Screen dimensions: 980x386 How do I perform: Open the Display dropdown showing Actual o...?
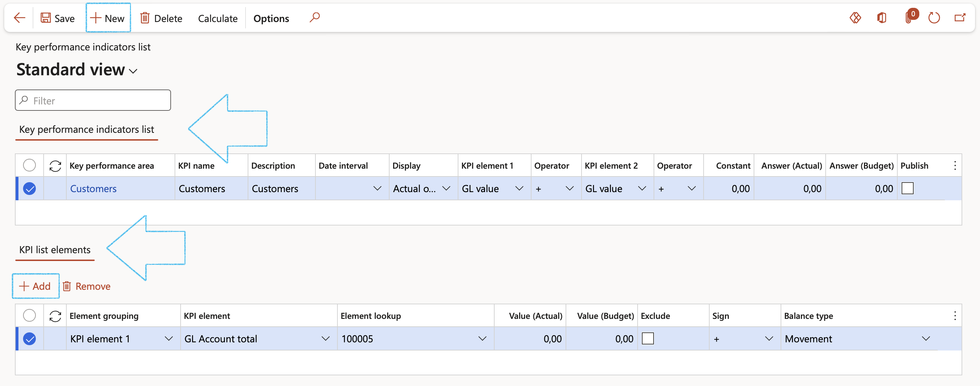446,189
